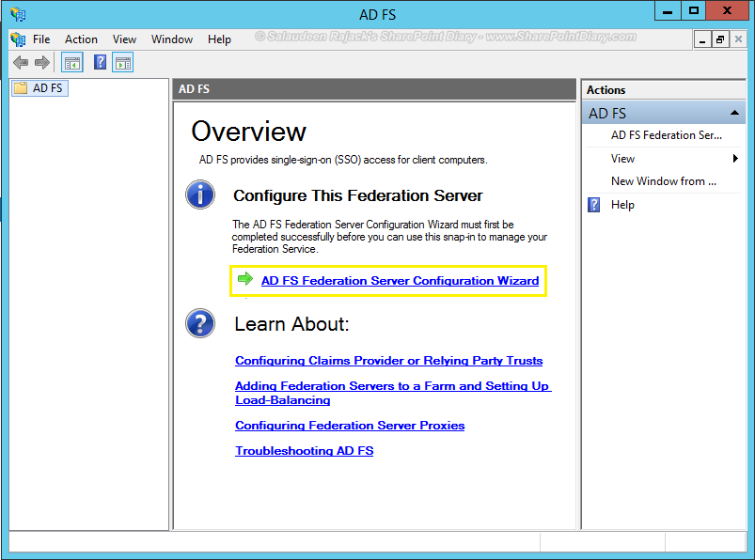The height and width of the screenshot is (560, 755).
Task: Close the inner MDI child window
Action: click(738, 39)
